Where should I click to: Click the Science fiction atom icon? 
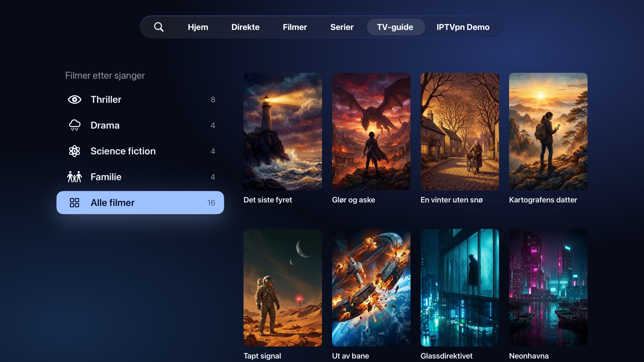click(74, 151)
